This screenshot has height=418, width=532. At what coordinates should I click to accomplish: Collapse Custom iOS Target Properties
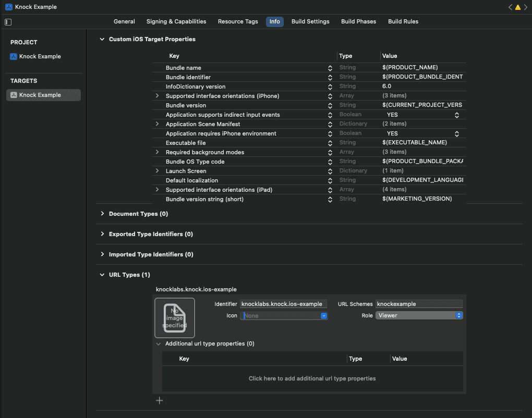coord(102,39)
